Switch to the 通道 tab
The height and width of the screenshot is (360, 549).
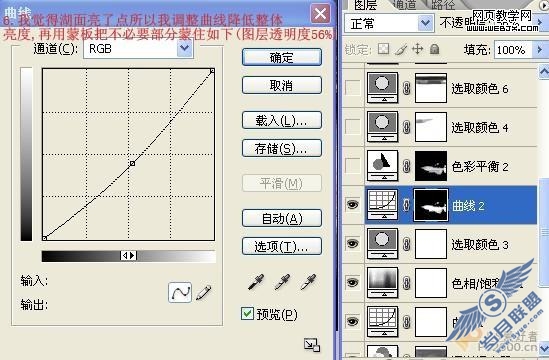(x=404, y=5)
